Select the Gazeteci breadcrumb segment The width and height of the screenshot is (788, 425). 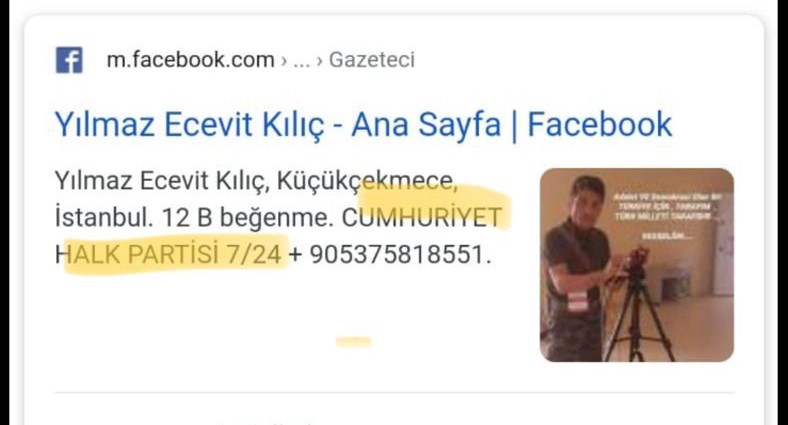[372, 60]
